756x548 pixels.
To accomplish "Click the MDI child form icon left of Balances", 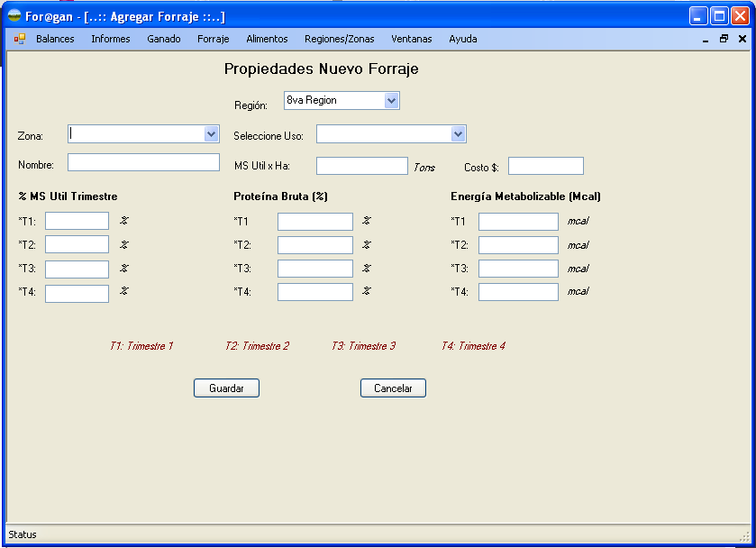I will 20,39.
